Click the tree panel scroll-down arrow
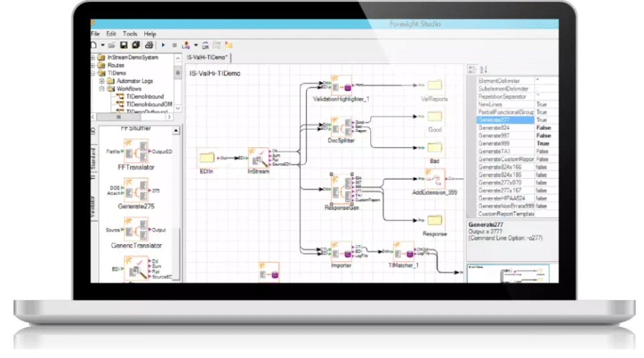The width and height of the screenshot is (644, 358). 178,109
